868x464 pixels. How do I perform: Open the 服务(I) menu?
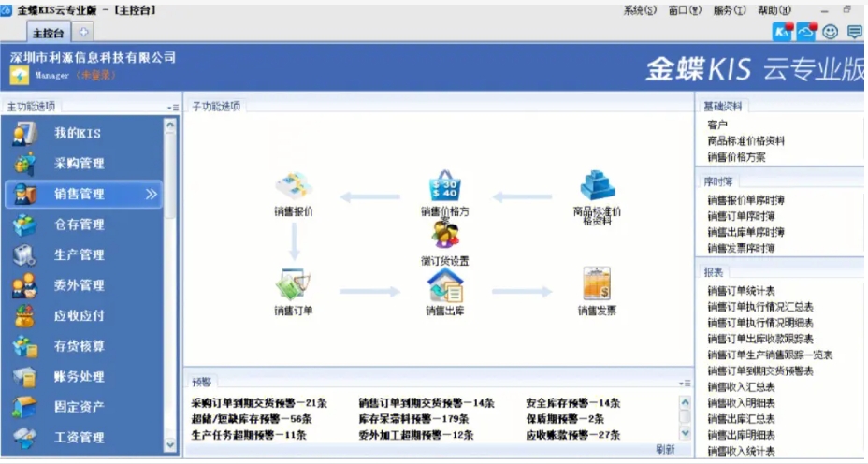[x=730, y=10]
